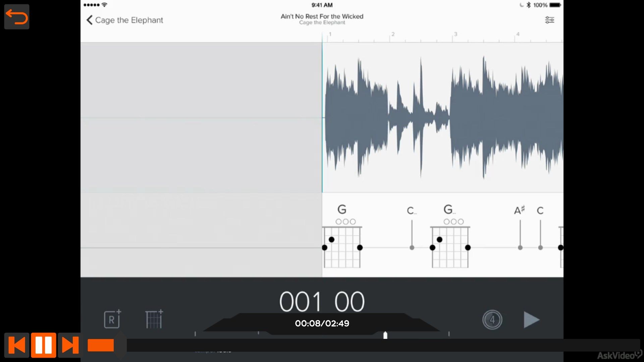Click the Record button to arm recording
Image resolution: width=644 pixels, height=362 pixels.
pos(112,319)
